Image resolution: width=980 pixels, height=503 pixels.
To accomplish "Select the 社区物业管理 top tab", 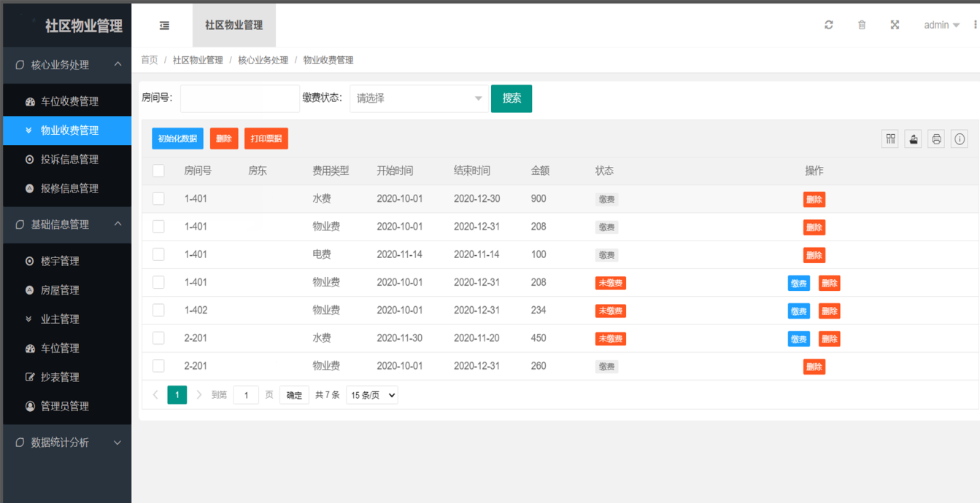I will pos(234,25).
